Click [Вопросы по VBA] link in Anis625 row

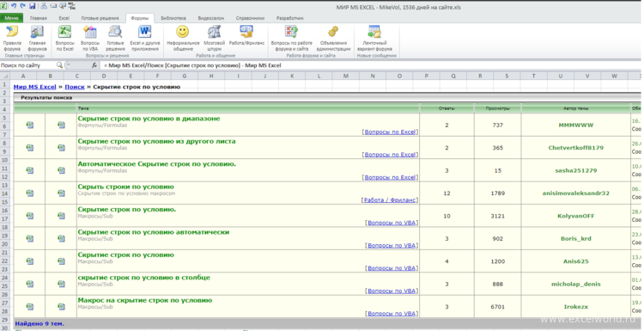click(392, 268)
